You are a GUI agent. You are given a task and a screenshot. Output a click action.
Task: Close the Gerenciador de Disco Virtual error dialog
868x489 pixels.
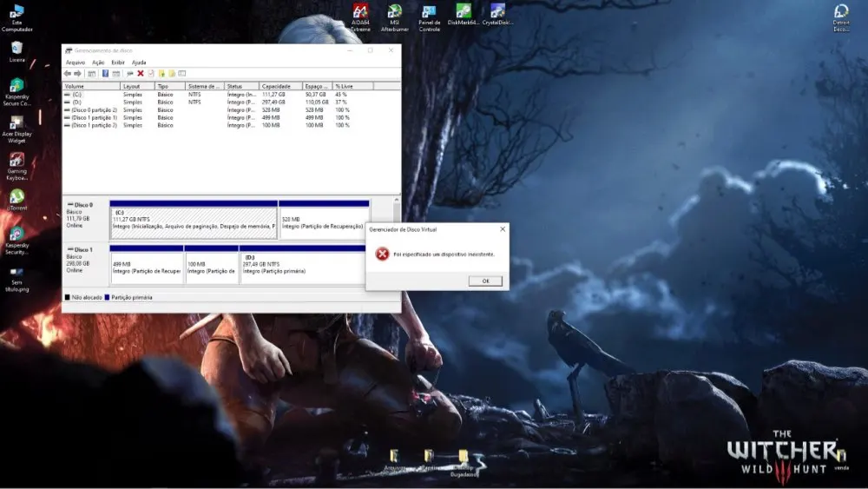click(503, 228)
